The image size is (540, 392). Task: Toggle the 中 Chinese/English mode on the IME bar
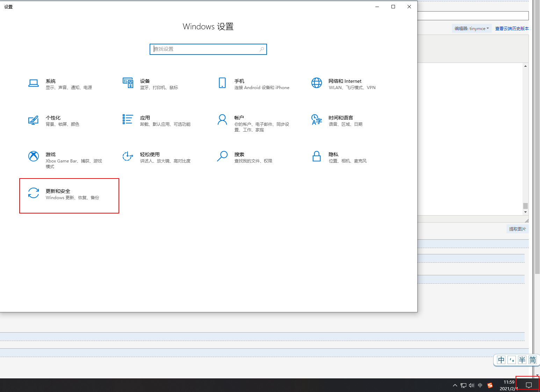pyautogui.click(x=501, y=360)
